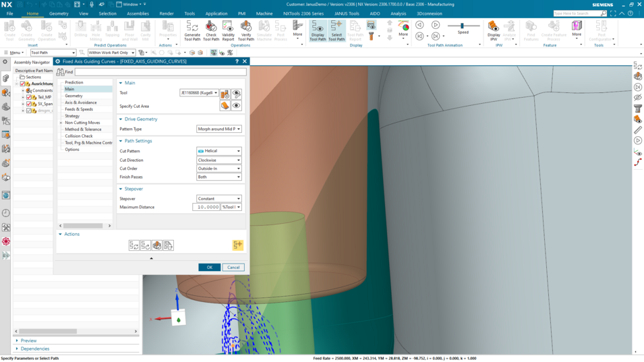
Task: Expand the Preview panel in navigator
Action: click(17, 340)
